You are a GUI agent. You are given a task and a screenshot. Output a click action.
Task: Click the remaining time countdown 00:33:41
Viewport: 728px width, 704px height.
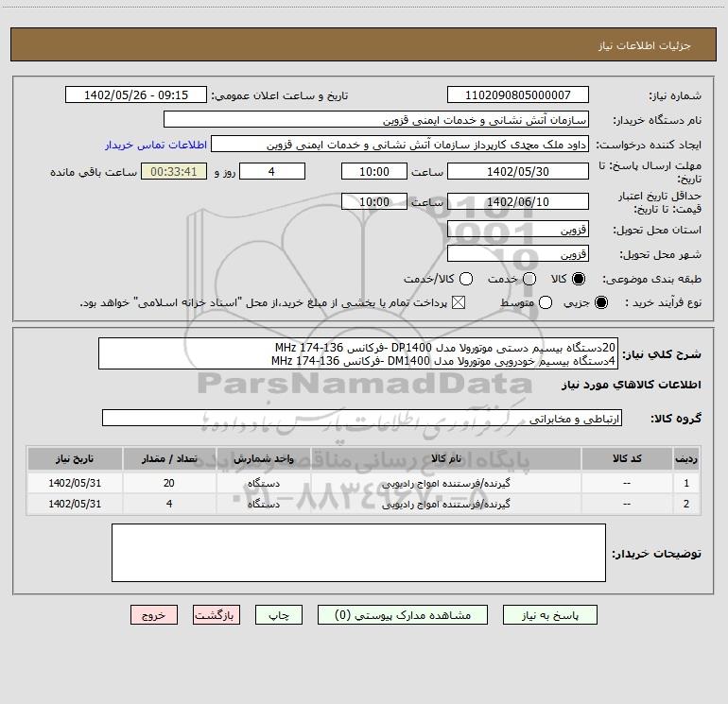(x=174, y=171)
